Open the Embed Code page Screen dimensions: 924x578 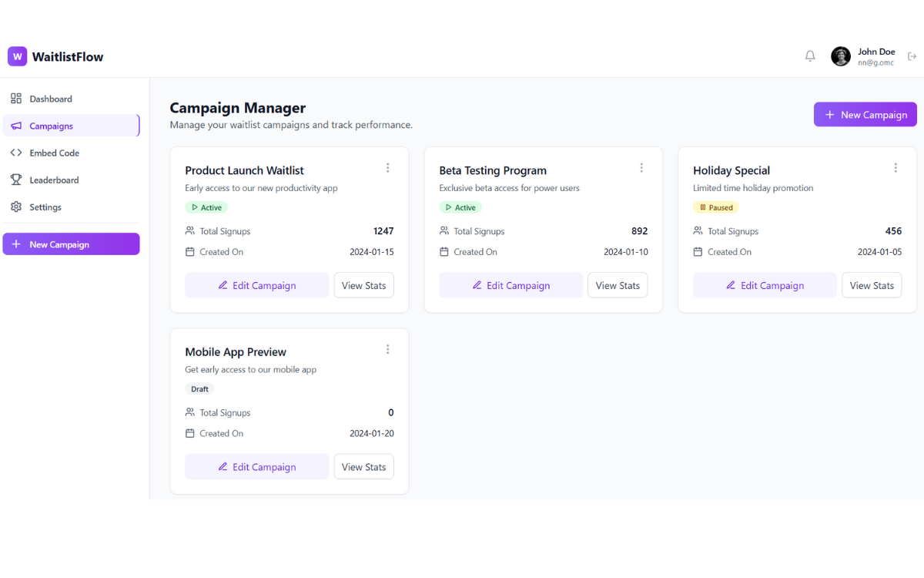pyautogui.click(x=54, y=153)
